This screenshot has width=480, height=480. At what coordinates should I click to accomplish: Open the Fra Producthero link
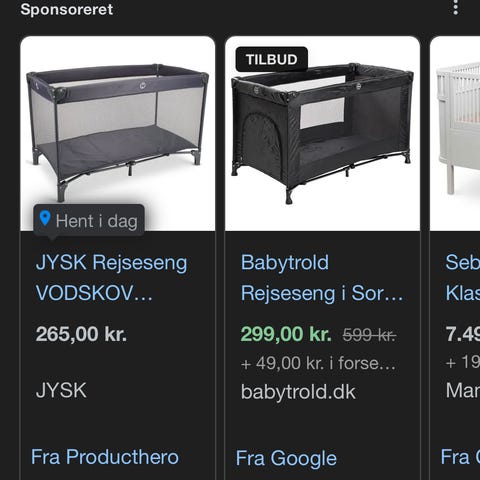tap(105, 457)
